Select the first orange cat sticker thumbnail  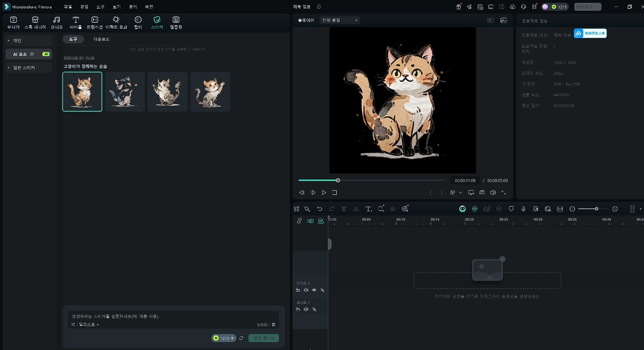(x=82, y=92)
